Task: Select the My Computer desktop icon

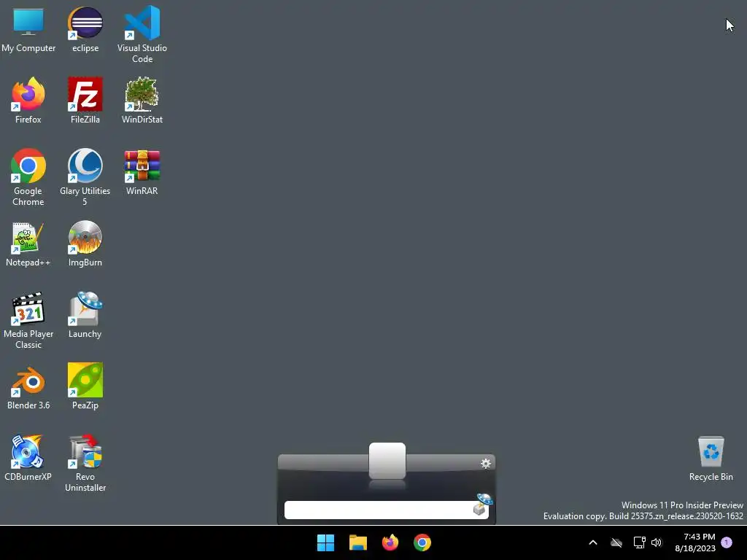Action: pyautogui.click(x=28, y=29)
